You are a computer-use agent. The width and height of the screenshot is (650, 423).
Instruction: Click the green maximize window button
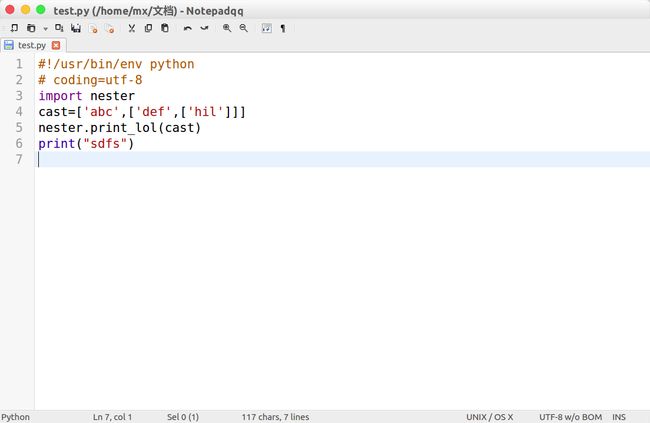coord(41,10)
